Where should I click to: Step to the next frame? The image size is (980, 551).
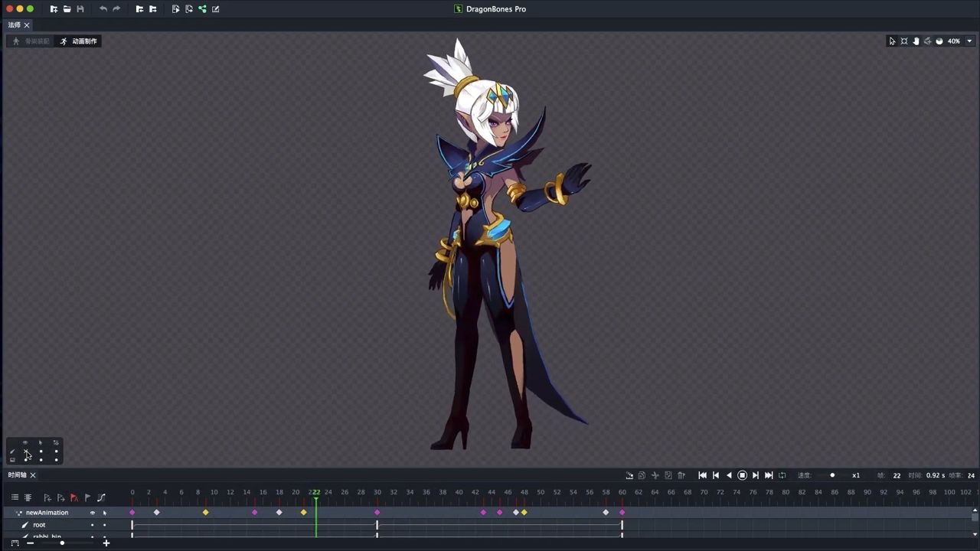pyautogui.click(x=756, y=475)
